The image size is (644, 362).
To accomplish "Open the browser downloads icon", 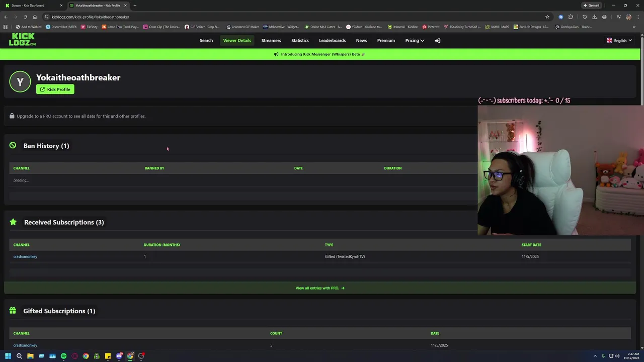I will (x=594, y=17).
